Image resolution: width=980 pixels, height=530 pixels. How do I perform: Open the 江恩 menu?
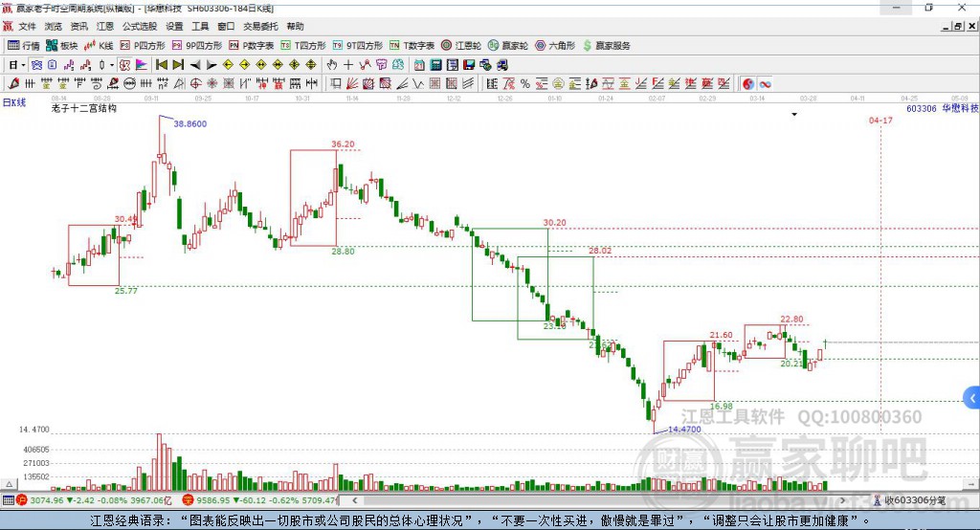tap(105, 26)
